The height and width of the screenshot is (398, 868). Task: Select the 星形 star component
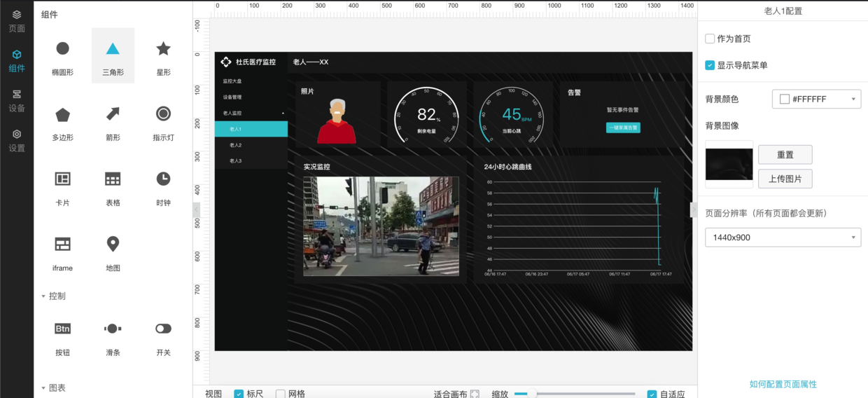(x=163, y=56)
